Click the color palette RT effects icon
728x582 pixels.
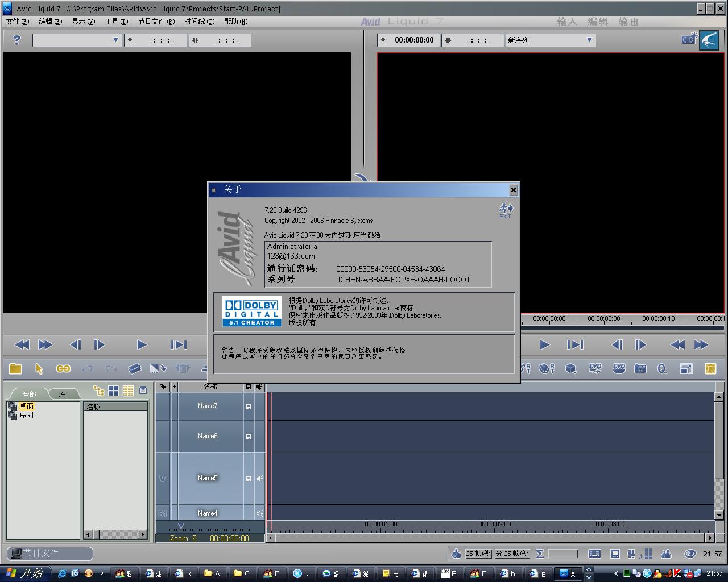(x=547, y=369)
